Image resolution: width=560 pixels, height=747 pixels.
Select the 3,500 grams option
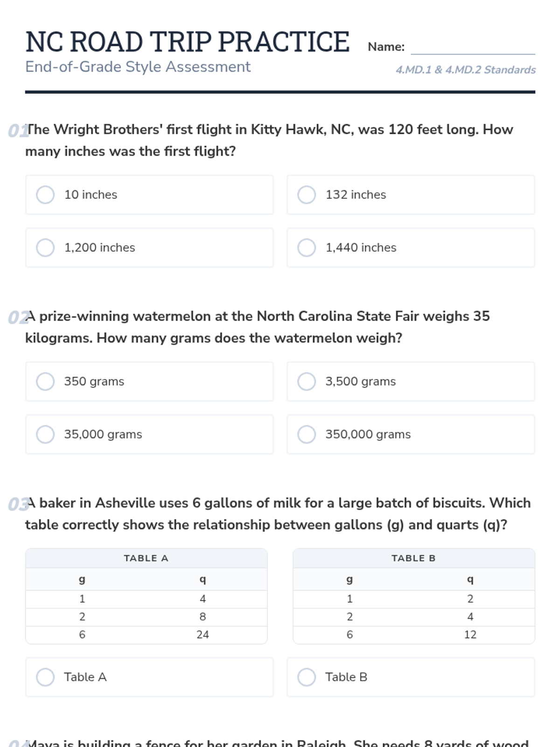coord(307,381)
